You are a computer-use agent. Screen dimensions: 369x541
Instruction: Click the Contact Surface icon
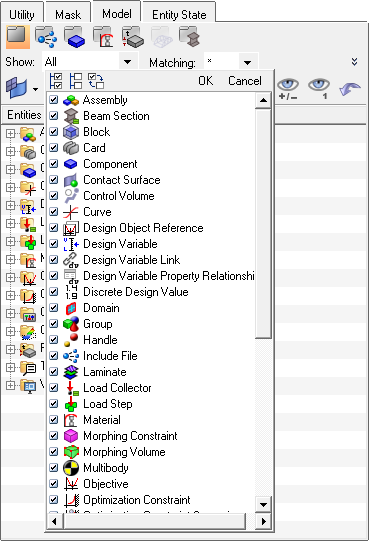coord(71,180)
